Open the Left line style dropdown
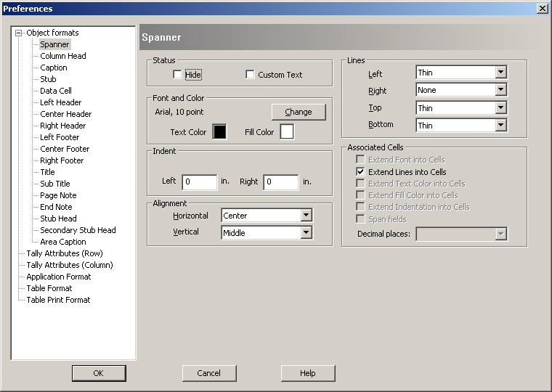Image resolution: width=552 pixels, height=392 pixels. (x=500, y=73)
